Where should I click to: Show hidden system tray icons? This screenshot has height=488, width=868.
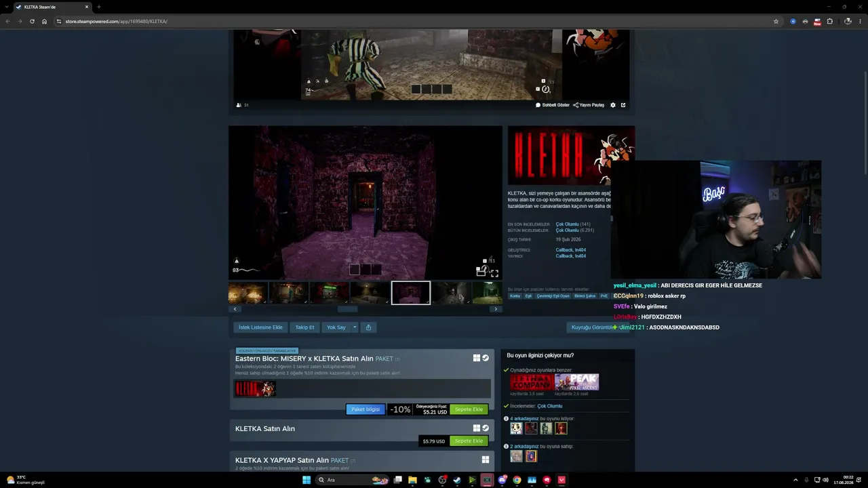pos(795,480)
